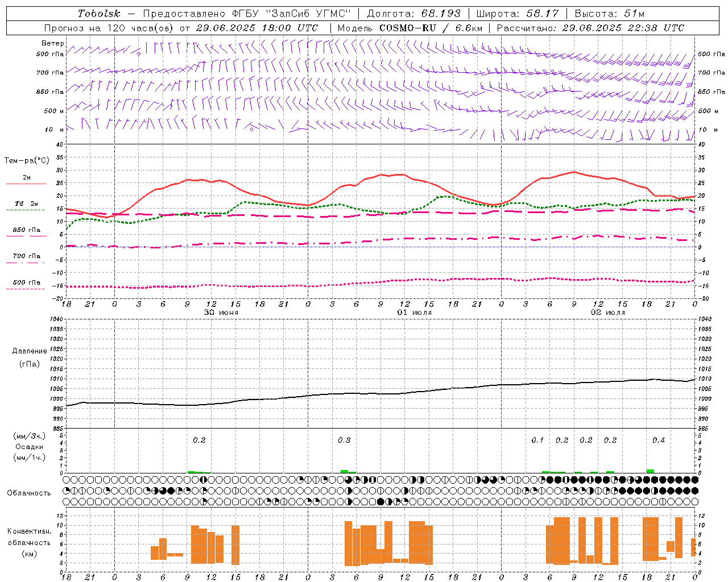Screen dimensions: 728x582
Task: Click 'Рассчитано: 29.06.2025 22:38 UTC' timestamp
Action: (x=590, y=28)
